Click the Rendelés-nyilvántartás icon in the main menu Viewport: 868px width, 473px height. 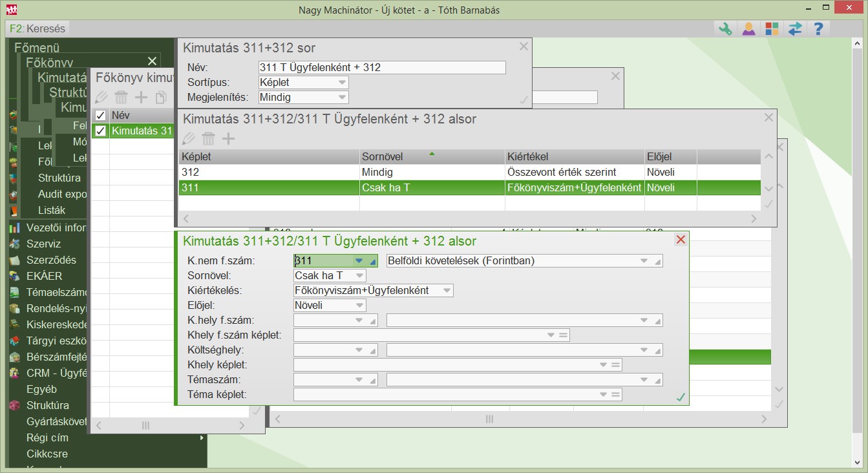click(x=15, y=308)
